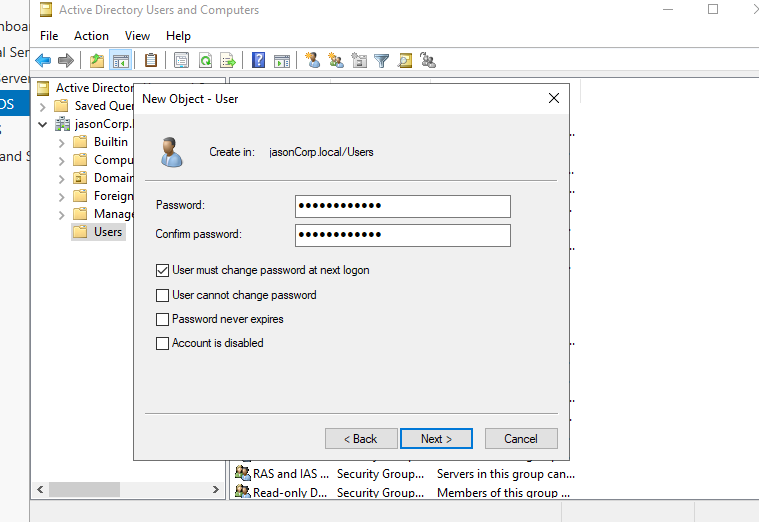Screen dimensions: 759x522
Task: Click the tree pane scroll left arrow
Action: (40, 490)
